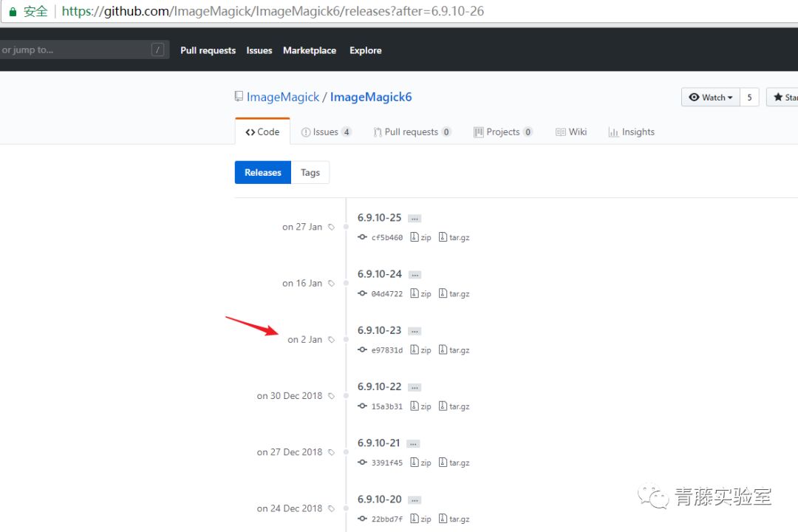Open the 6.9.10-22 release link

379,386
